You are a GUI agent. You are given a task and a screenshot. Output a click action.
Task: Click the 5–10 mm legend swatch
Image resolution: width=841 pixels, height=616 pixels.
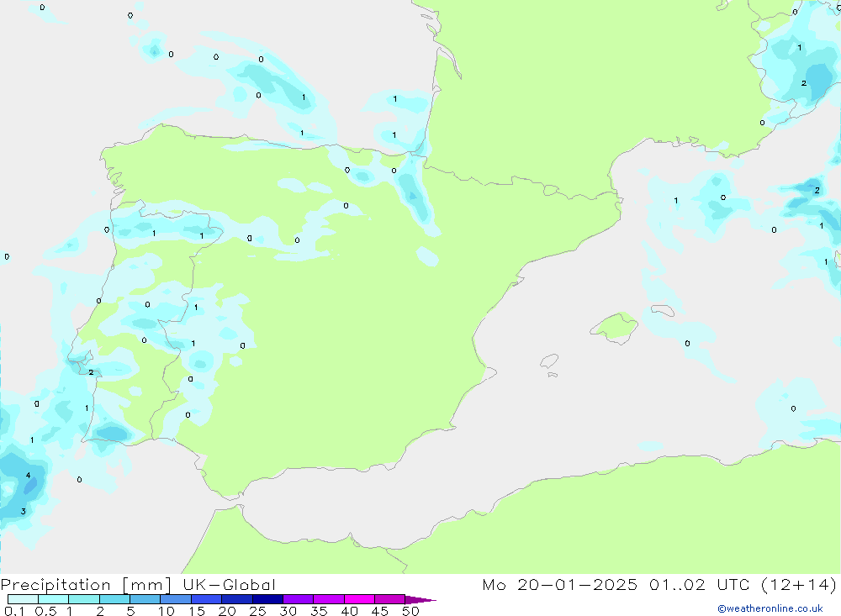point(145,599)
